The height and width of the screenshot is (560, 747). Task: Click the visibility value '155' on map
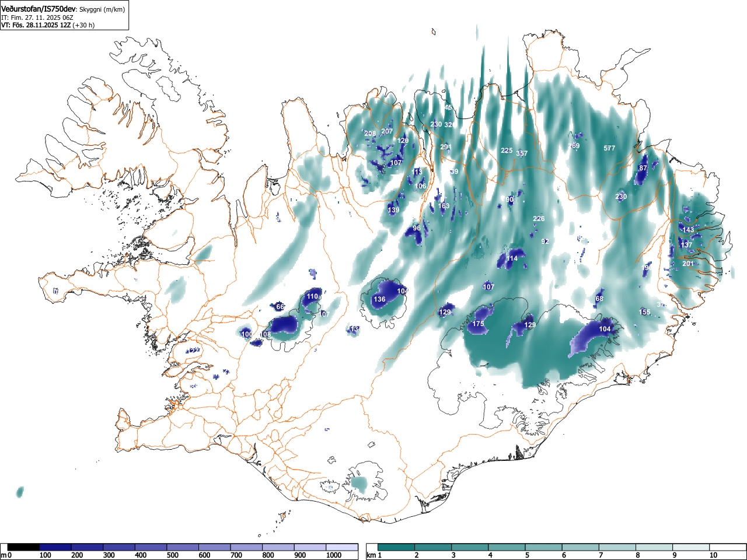pos(645,312)
